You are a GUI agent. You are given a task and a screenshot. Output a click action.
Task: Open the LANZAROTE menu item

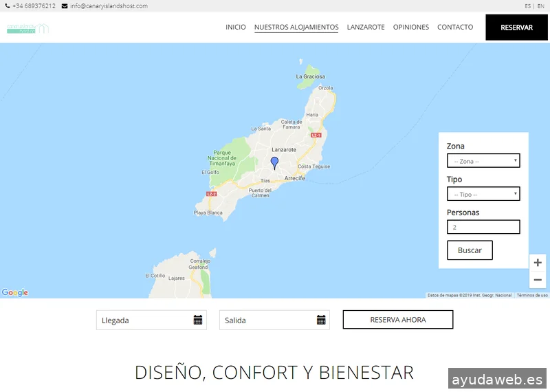pos(366,27)
